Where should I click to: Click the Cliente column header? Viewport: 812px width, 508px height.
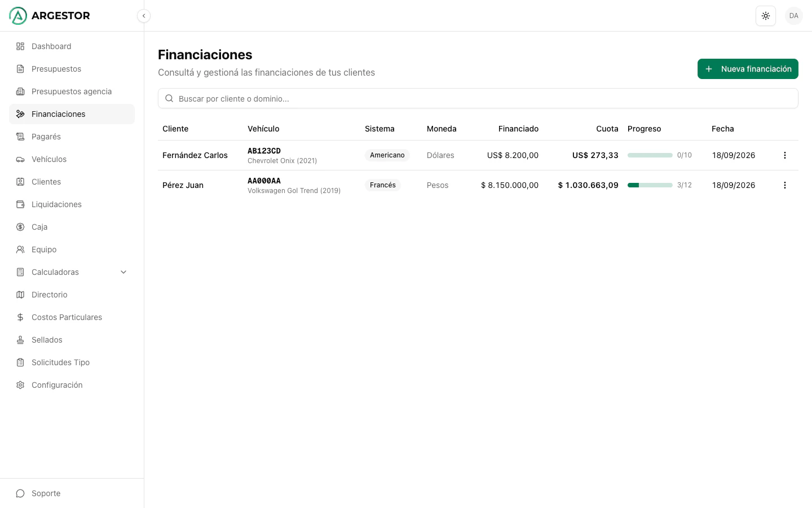point(175,129)
